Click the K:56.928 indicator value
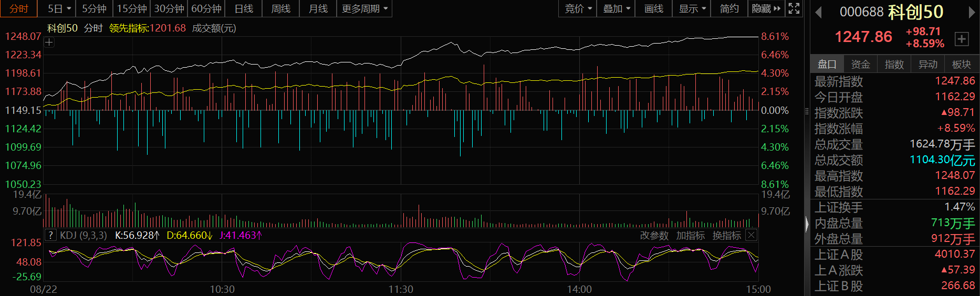Image resolution: width=980 pixels, height=296 pixels. (x=137, y=235)
